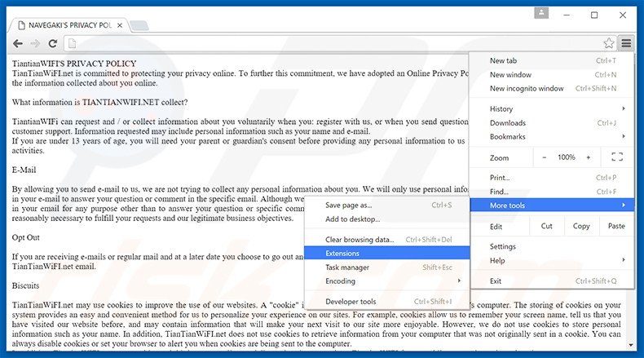Expand the Encoding submenu
644x358 pixels.
tap(387, 281)
